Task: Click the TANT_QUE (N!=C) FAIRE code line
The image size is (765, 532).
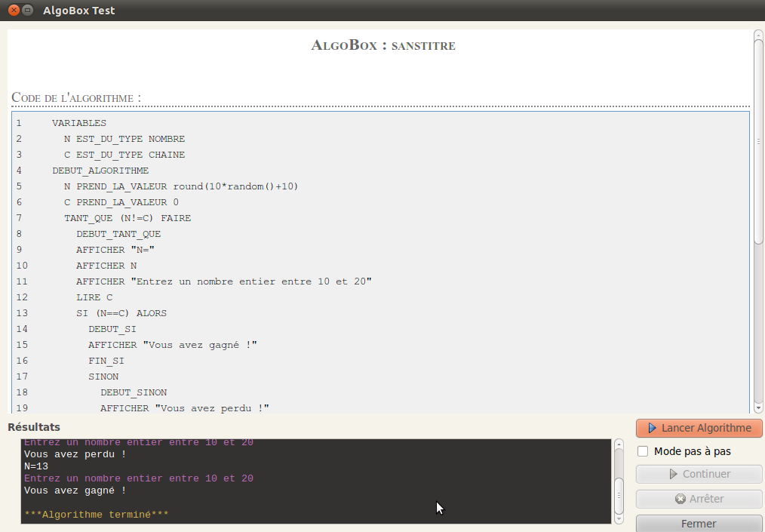Action: coord(127,218)
